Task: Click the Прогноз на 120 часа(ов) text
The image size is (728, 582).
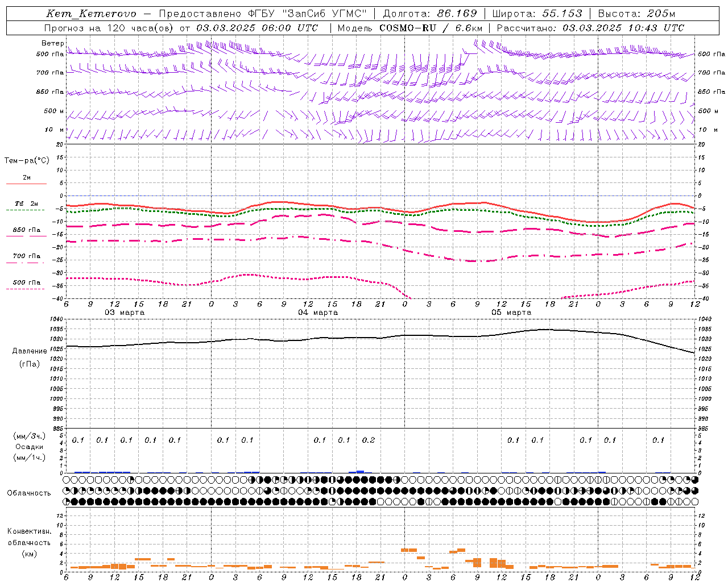Action: [109, 28]
